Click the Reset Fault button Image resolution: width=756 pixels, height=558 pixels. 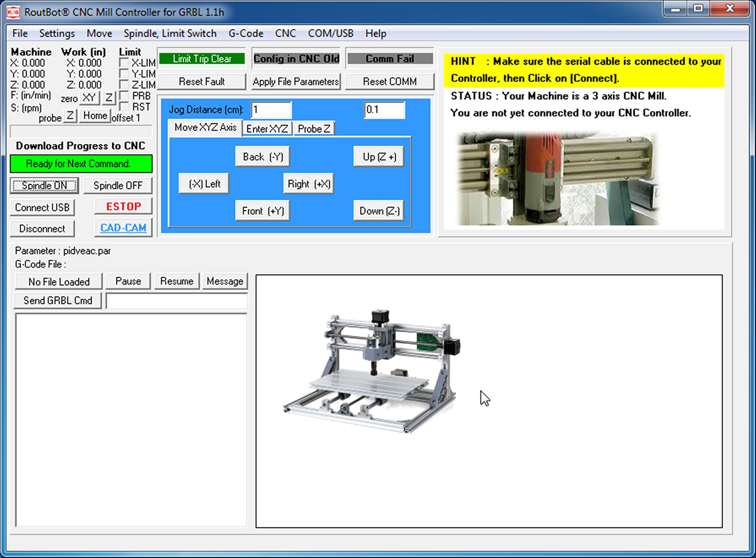201,81
